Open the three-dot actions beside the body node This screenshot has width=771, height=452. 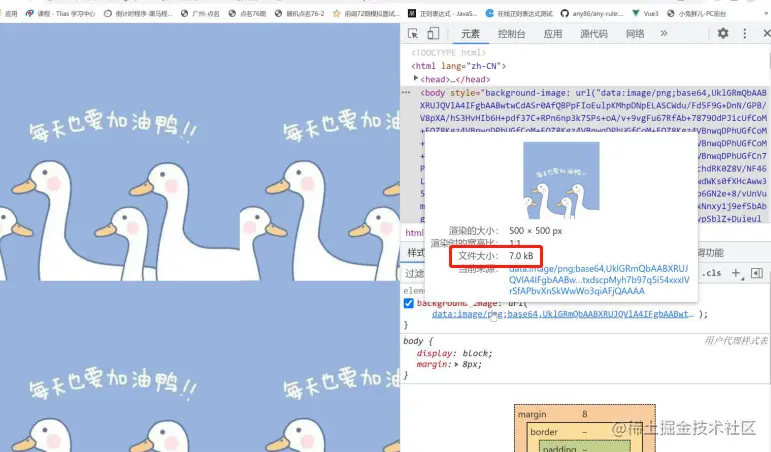(406, 92)
